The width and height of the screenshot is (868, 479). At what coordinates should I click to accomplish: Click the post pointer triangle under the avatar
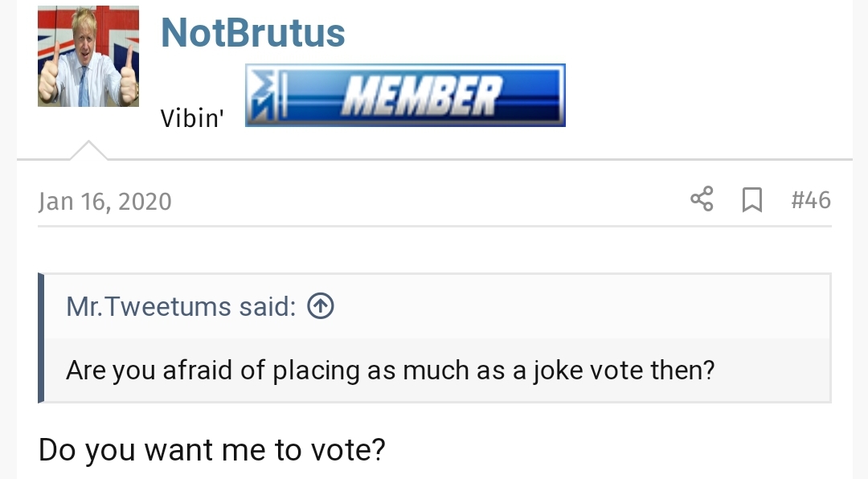pos(88,151)
